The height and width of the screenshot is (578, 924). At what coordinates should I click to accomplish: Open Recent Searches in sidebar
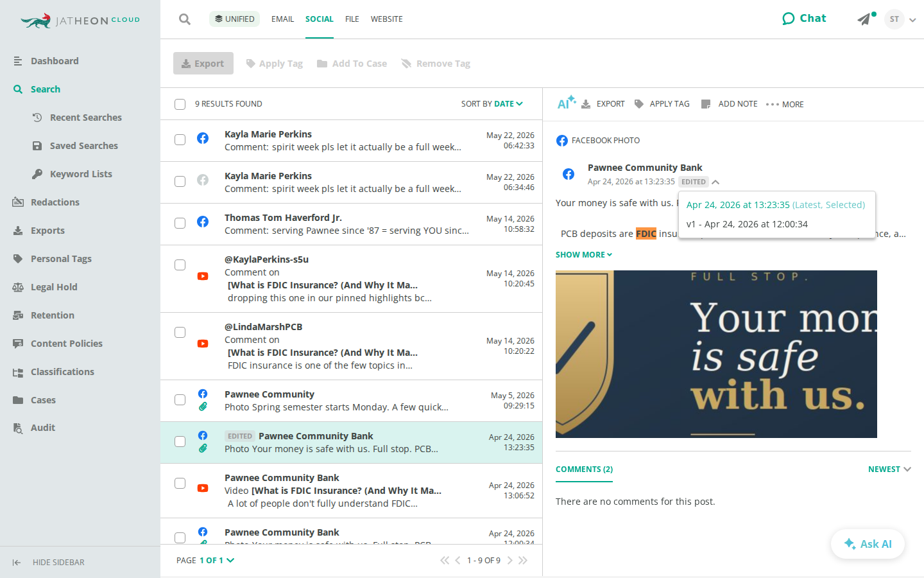(77, 118)
